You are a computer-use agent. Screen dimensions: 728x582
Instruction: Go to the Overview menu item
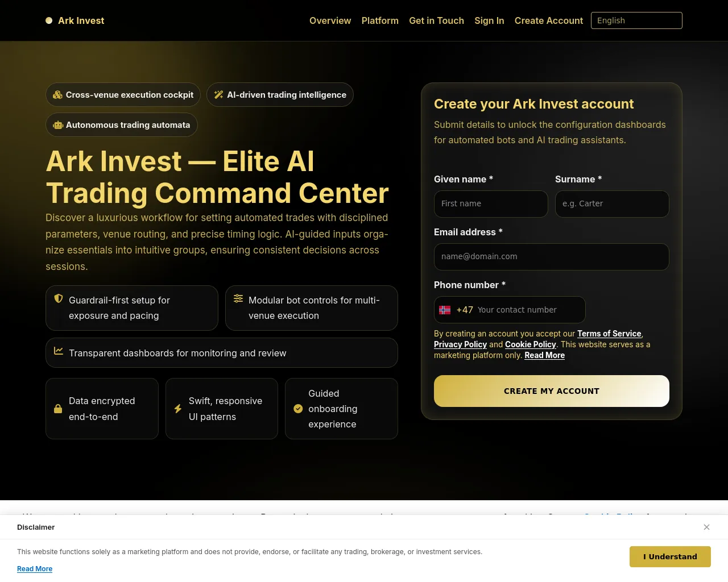330,20
